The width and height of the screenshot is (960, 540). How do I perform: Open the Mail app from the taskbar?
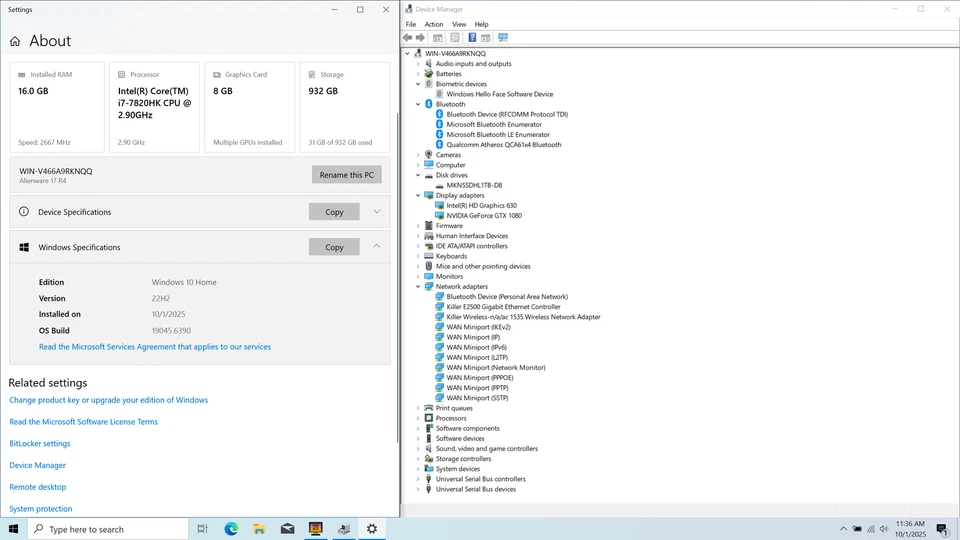tap(287, 529)
